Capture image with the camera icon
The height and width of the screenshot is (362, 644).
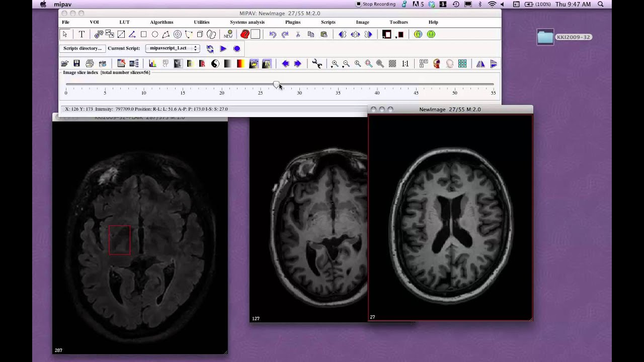click(103, 63)
